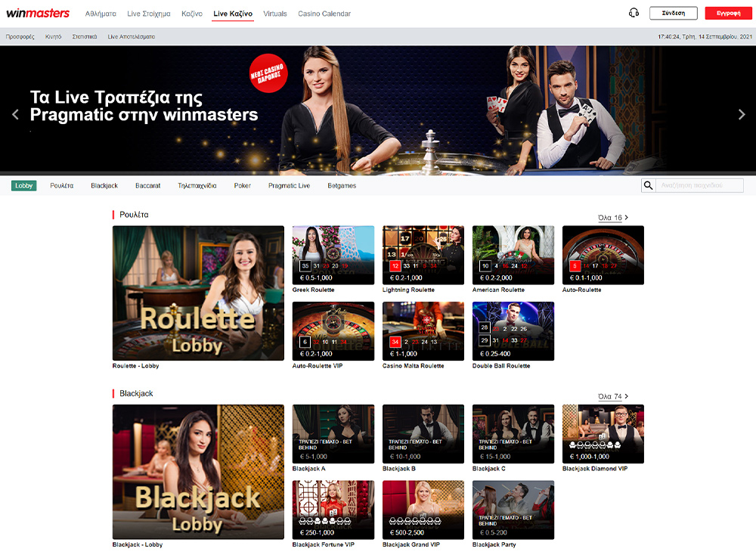Open the Blackjack Diamond VIP table

[603, 434]
